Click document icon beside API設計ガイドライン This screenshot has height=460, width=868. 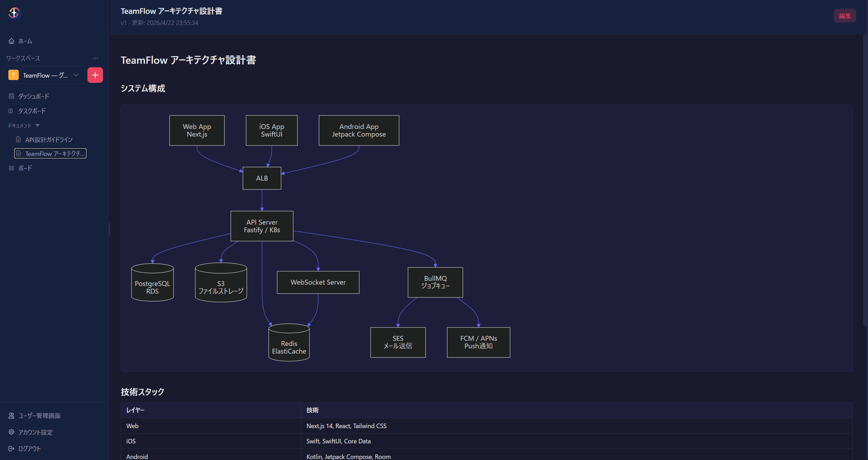[18, 139]
